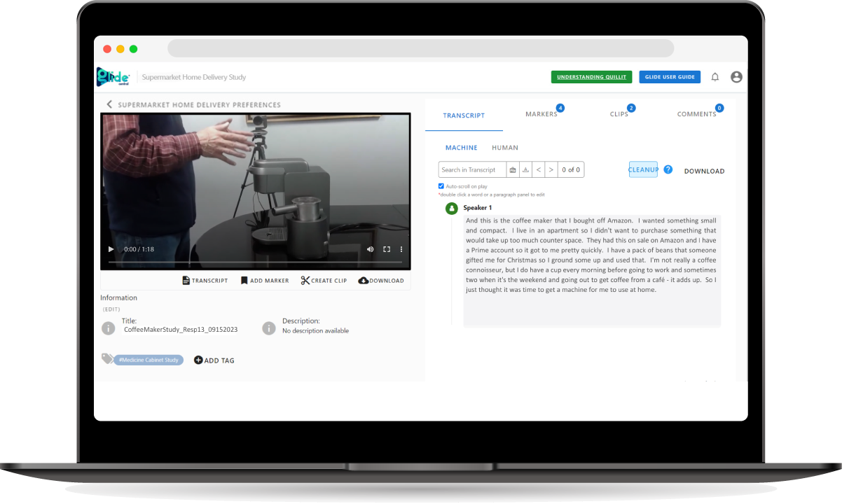Click the Edit link under Information
The height and width of the screenshot is (504, 849).
pyautogui.click(x=111, y=309)
